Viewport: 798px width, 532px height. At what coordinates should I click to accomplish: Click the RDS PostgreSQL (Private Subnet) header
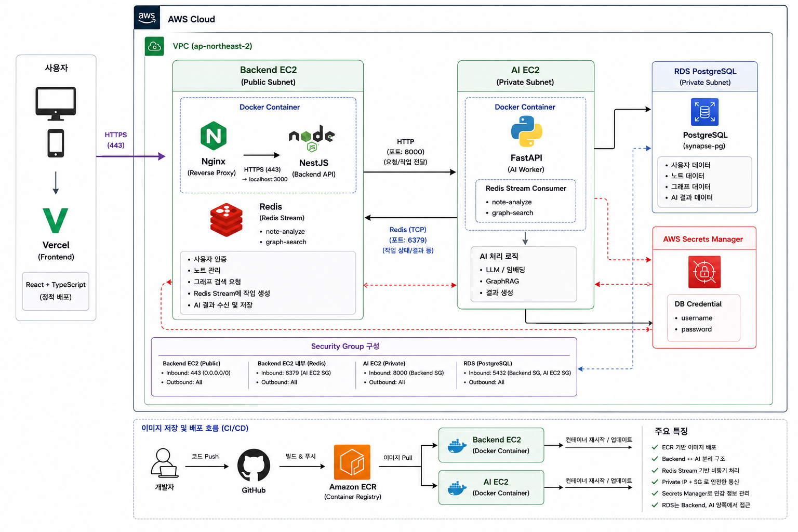click(x=705, y=76)
